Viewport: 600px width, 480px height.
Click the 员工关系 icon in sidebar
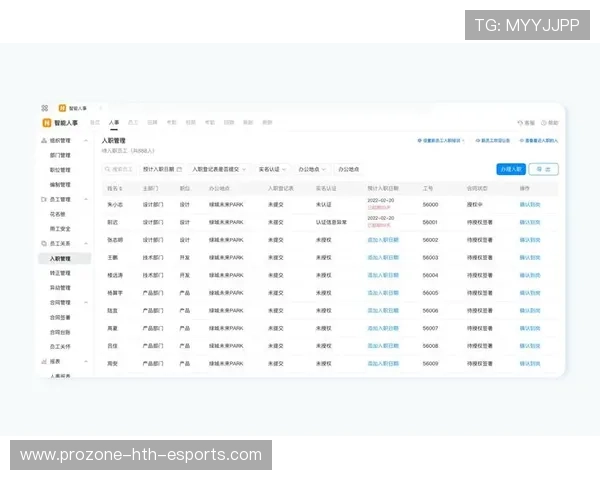coord(44,243)
